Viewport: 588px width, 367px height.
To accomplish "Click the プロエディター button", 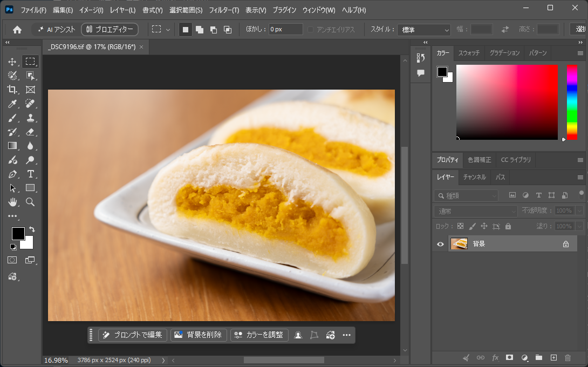I will coord(110,29).
